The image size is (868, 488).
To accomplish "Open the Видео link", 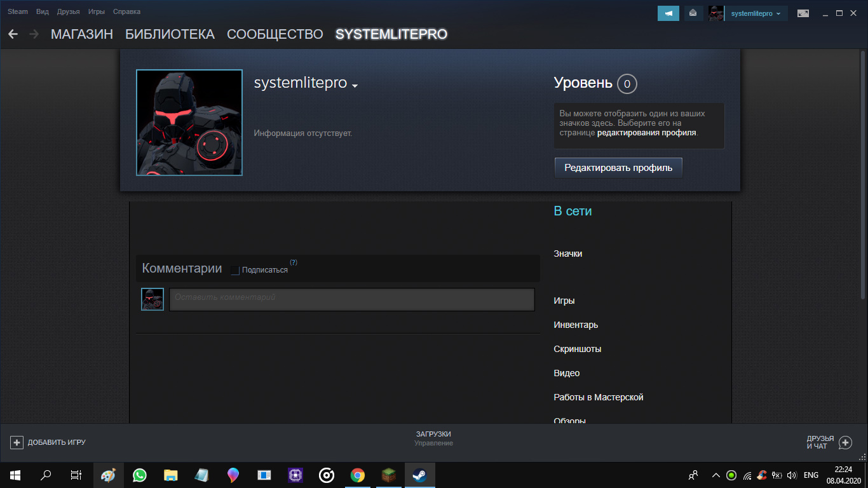I will coord(567,373).
